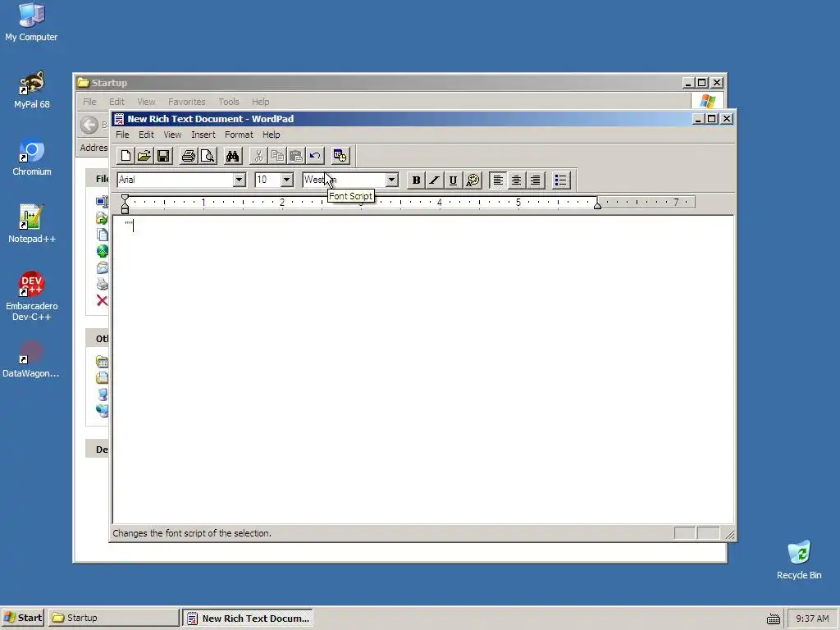Select My Computer desktop icon

pyautogui.click(x=32, y=22)
